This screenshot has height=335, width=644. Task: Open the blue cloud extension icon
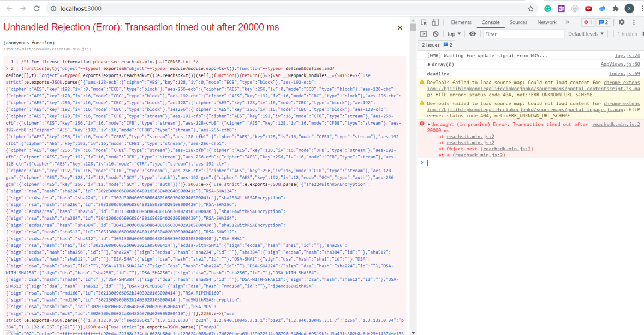tap(601, 9)
